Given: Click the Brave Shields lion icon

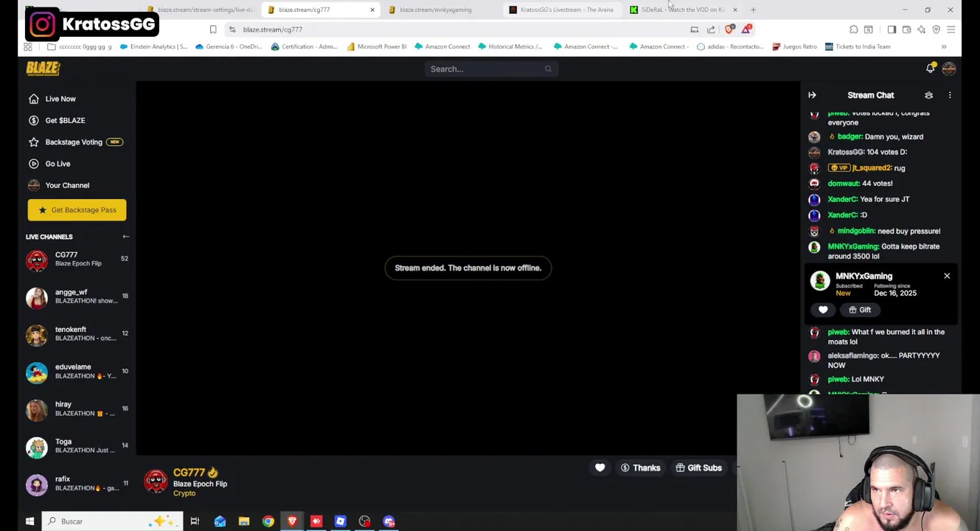Looking at the screenshot, I should 729,29.
